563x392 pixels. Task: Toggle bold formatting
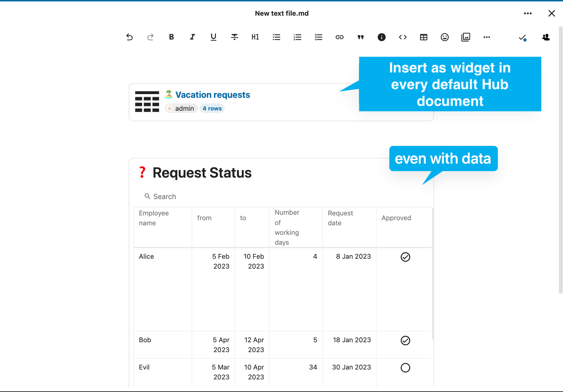(x=171, y=37)
